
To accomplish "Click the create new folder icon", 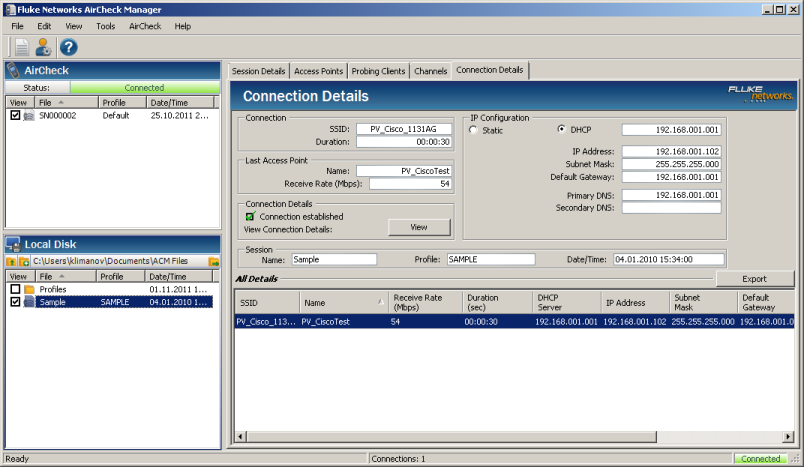I will [x=24, y=261].
